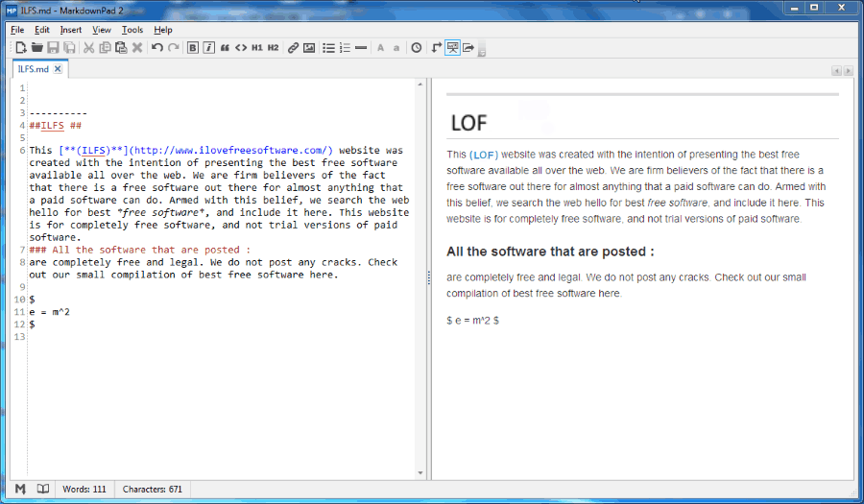The height and width of the screenshot is (504, 864).
Task: Click the ilovefreesoftware.com URL in the editor
Action: tap(231, 150)
